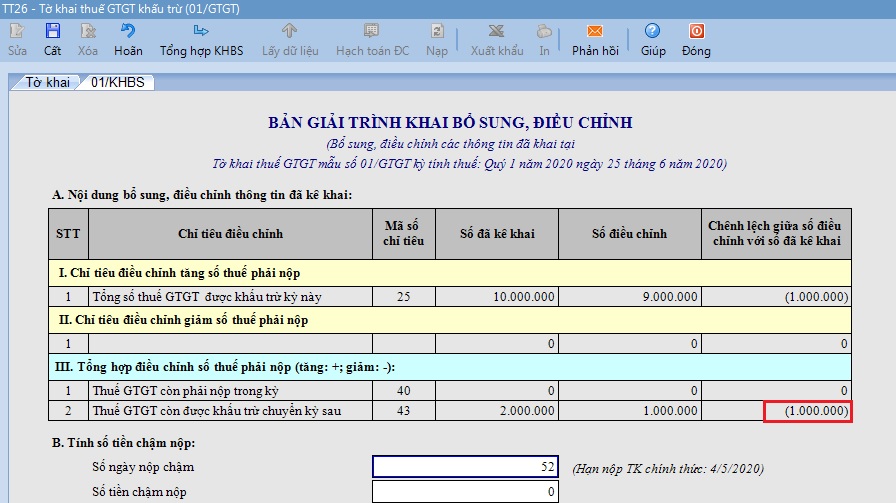This screenshot has width=896, height=503.
Task: Select the 9.000.000 adjusted amount cell
Action: click(630, 297)
